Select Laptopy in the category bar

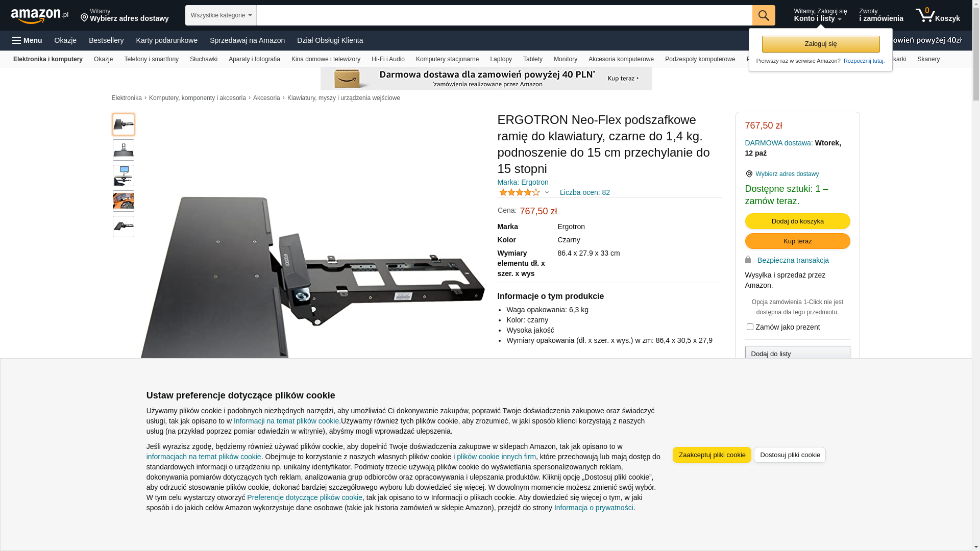pos(501,59)
